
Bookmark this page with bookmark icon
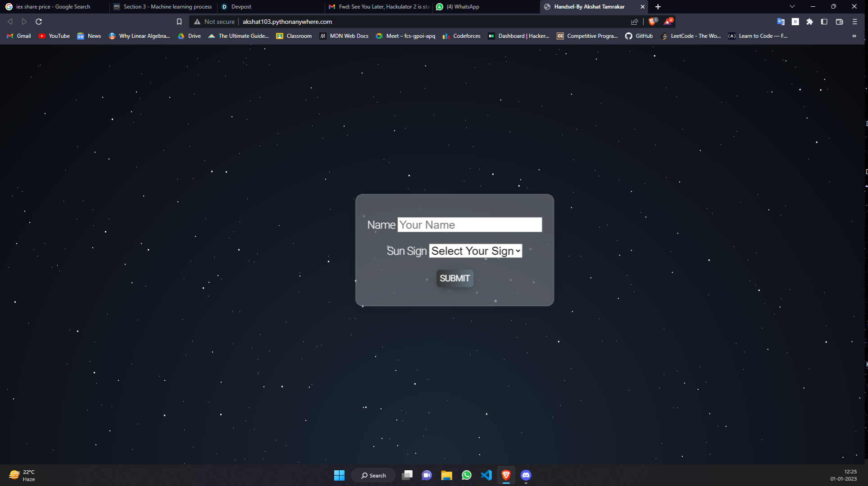179,22
